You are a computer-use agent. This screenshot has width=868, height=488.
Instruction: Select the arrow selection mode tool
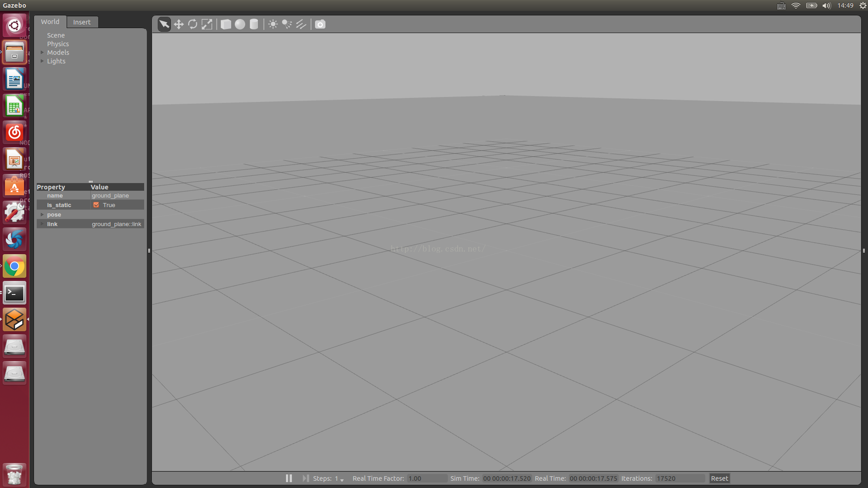164,24
